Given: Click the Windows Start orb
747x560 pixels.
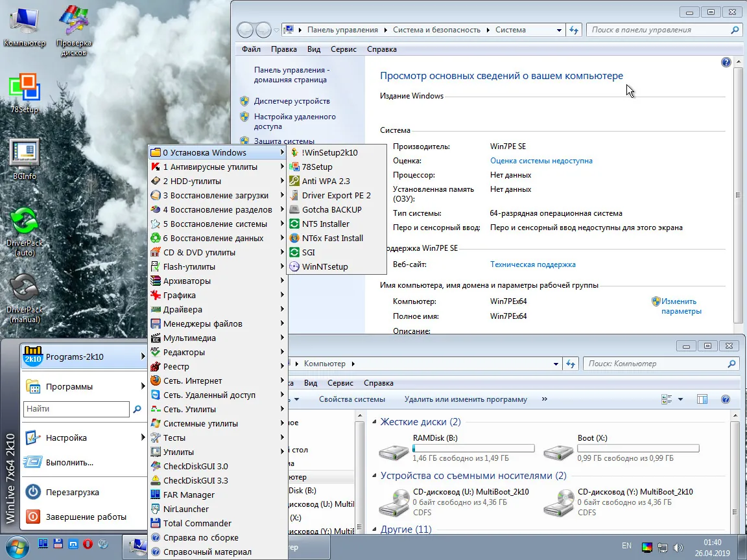Looking at the screenshot, I should 17,546.
